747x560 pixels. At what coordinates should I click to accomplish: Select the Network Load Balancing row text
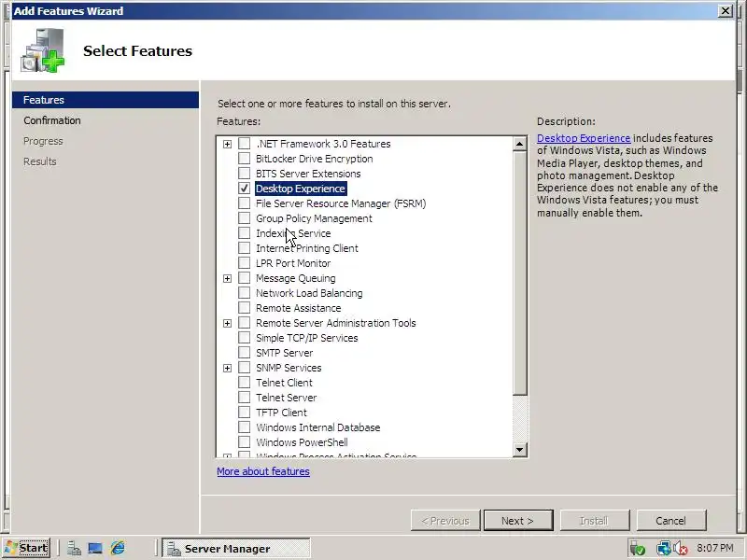(x=309, y=293)
